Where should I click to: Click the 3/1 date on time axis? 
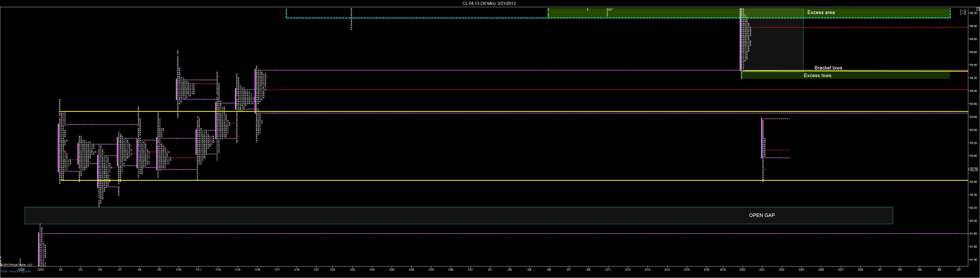click(x=880, y=270)
